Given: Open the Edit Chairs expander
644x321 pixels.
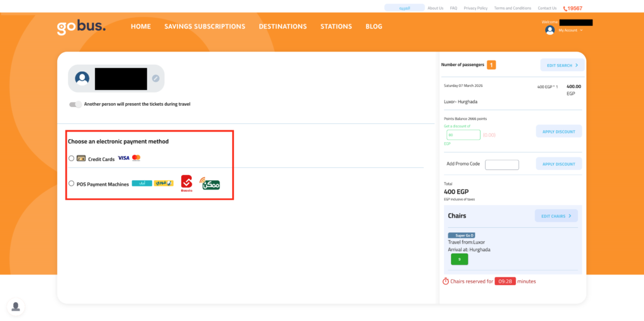Looking at the screenshot, I should [x=556, y=216].
